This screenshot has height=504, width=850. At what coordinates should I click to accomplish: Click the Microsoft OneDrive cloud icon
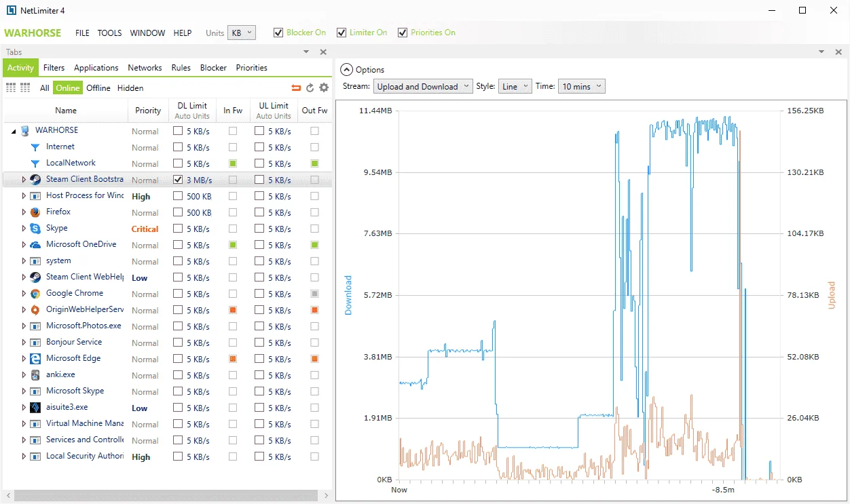[35, 245]
